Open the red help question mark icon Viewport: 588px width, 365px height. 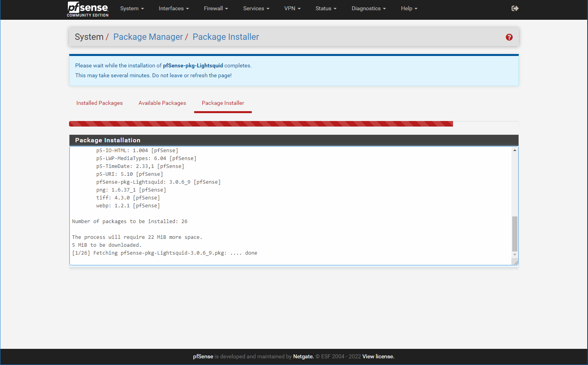point(509,37)
